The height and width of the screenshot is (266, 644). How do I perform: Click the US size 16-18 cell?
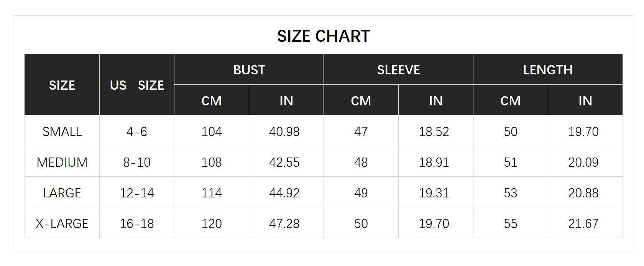point(137,223)
